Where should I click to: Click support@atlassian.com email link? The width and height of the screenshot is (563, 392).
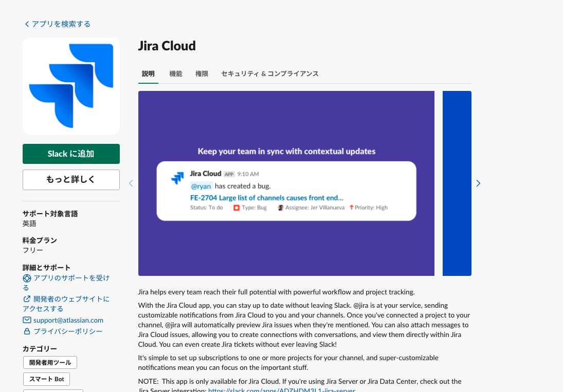coord(68,320)
